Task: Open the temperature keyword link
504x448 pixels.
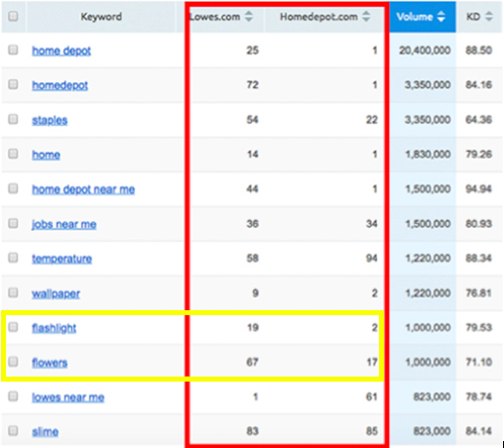Action: point(62,259)
